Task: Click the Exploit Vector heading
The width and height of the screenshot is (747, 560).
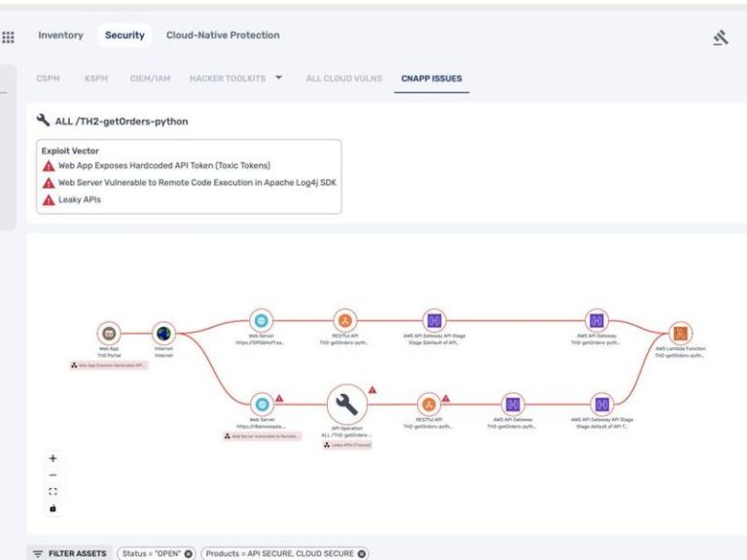Action: [x=70, y=151]
